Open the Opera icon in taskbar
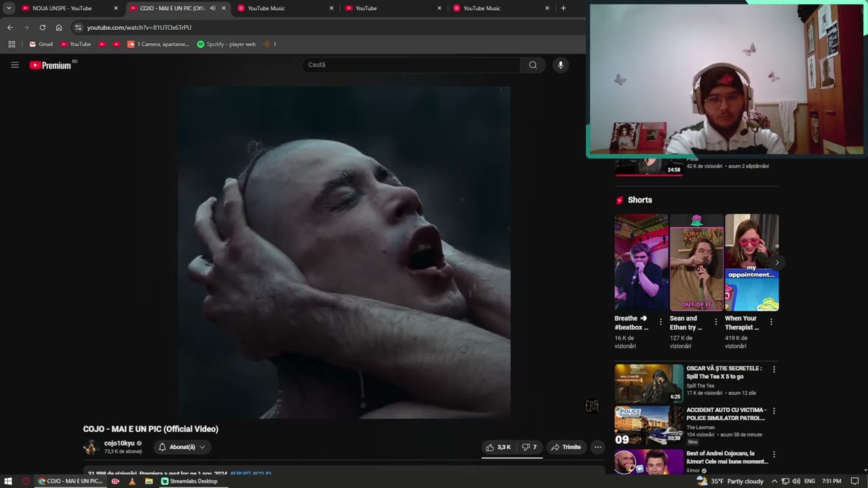Screen dimensions: 868x488 coord(26,481)
